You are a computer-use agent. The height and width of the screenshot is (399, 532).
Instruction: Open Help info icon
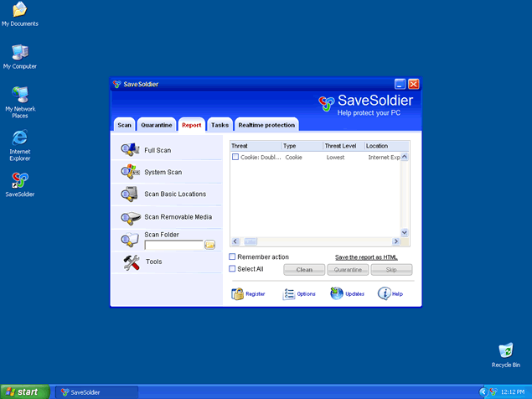[x=385, y=293]
